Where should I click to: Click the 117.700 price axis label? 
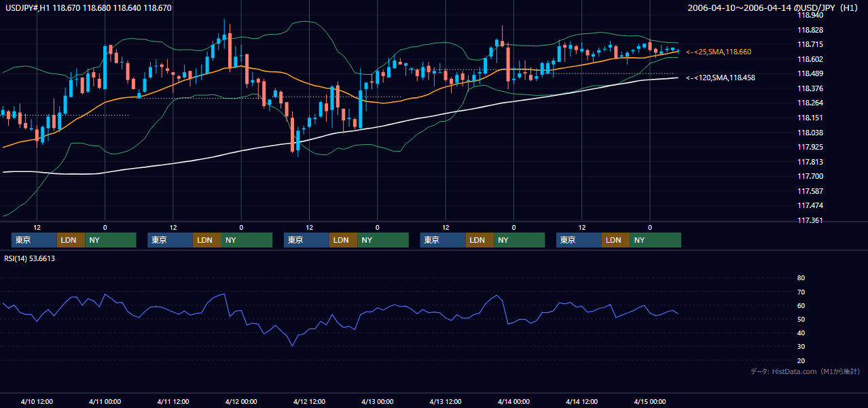[x=810, y=177]
